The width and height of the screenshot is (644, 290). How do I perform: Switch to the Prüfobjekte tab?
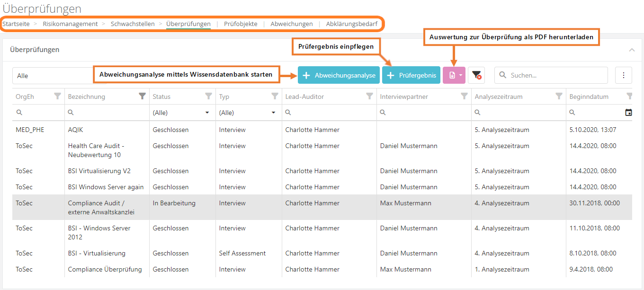[x=241, y=24]
